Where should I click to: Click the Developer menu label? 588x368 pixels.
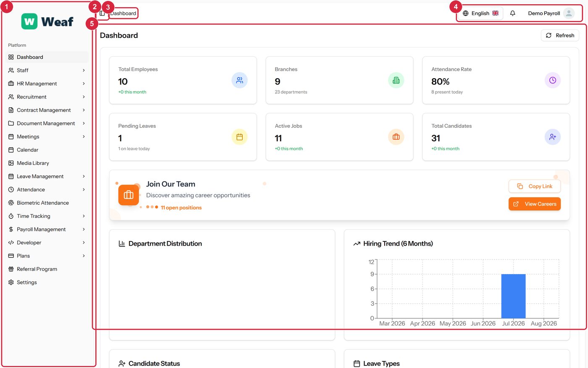click(x=29, y=243)
